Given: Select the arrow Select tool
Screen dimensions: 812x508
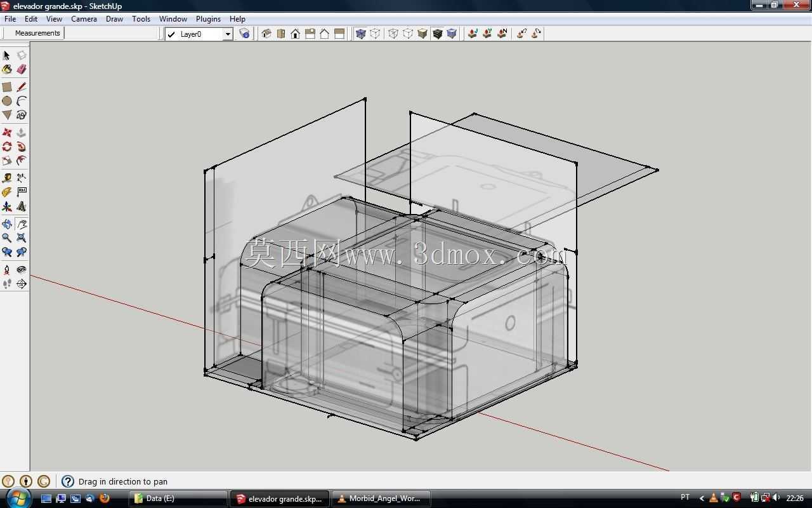Looking at the screenshot, I should tap(7, 55).
